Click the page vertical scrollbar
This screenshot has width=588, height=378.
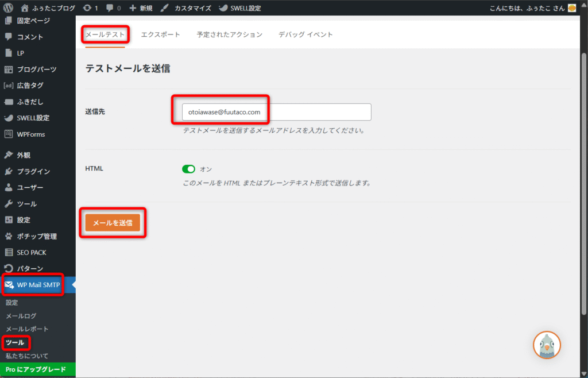pos(584,172)
